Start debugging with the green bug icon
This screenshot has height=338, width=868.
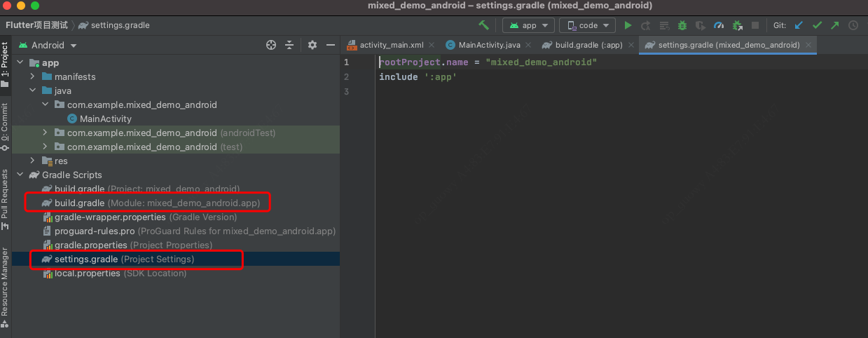pos(682,25)
